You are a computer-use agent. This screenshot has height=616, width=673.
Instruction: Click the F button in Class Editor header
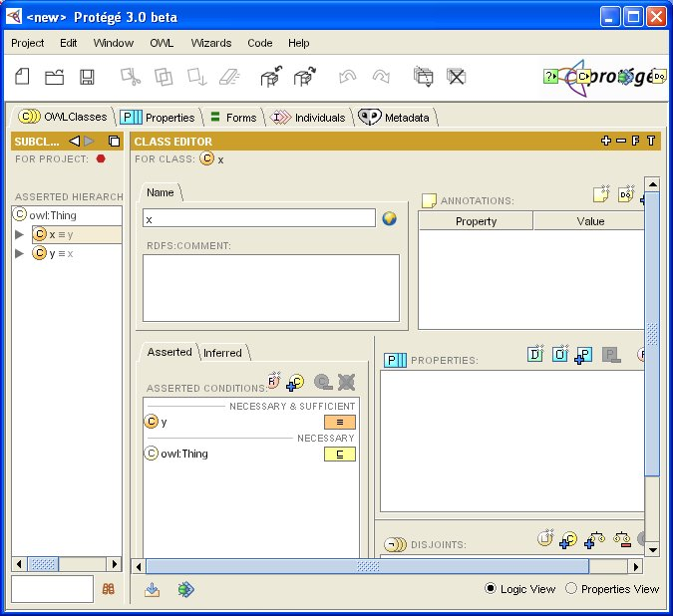pyautogui.click(x=636, y=141)
